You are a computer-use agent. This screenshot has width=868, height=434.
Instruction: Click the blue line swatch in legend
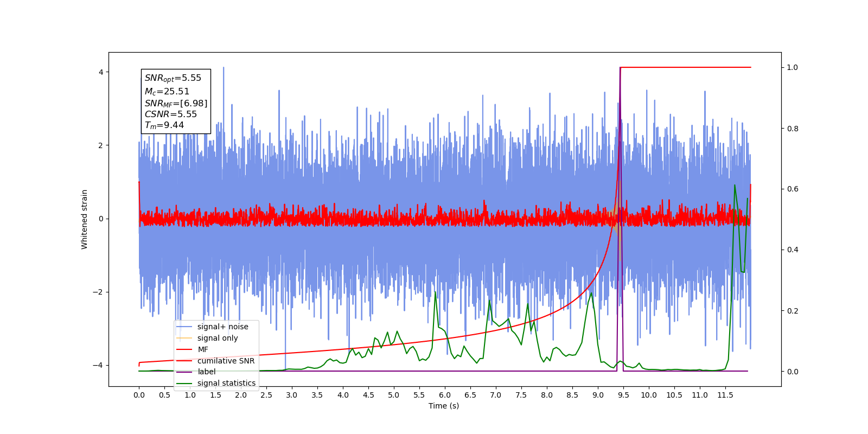[x=184, y=327]
